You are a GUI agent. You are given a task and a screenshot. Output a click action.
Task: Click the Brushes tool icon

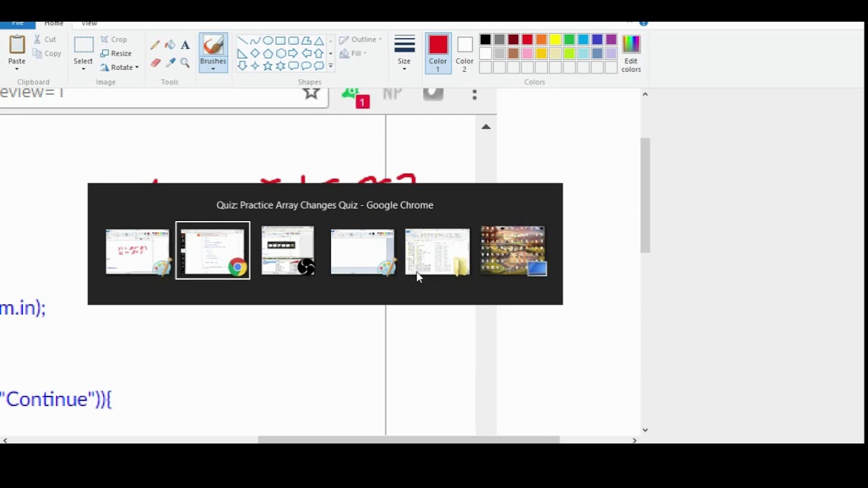tap(213, 45)
